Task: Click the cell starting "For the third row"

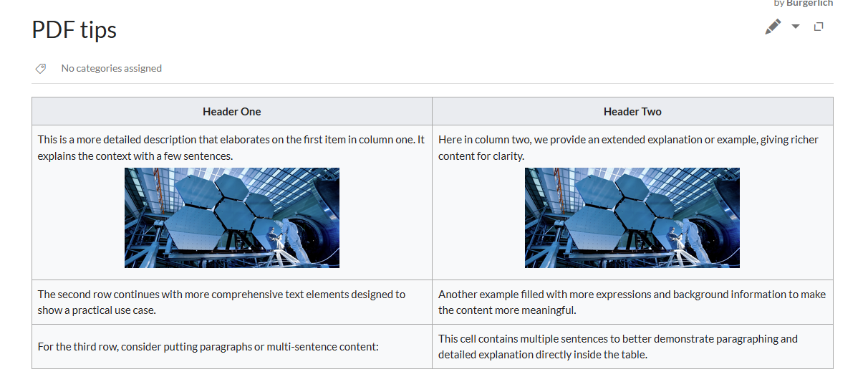Action: point(208,347)
